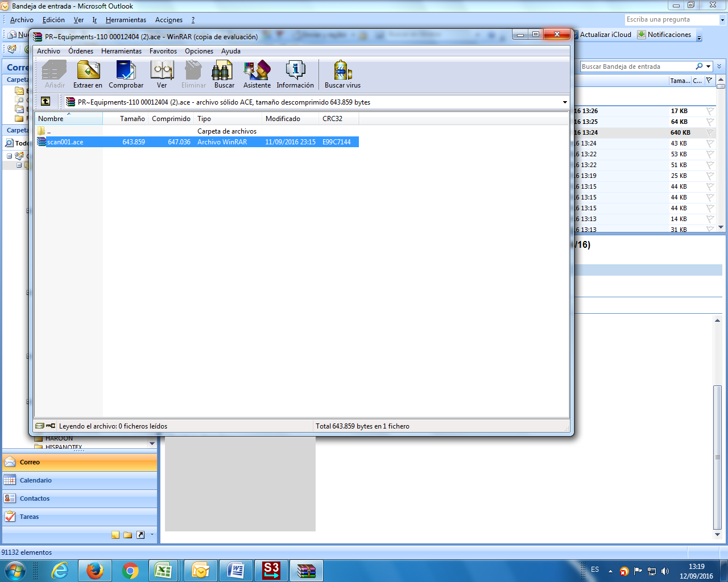Switch to Calendario pane
This screenshot has width=728, height=582.
tap(35, 480)
